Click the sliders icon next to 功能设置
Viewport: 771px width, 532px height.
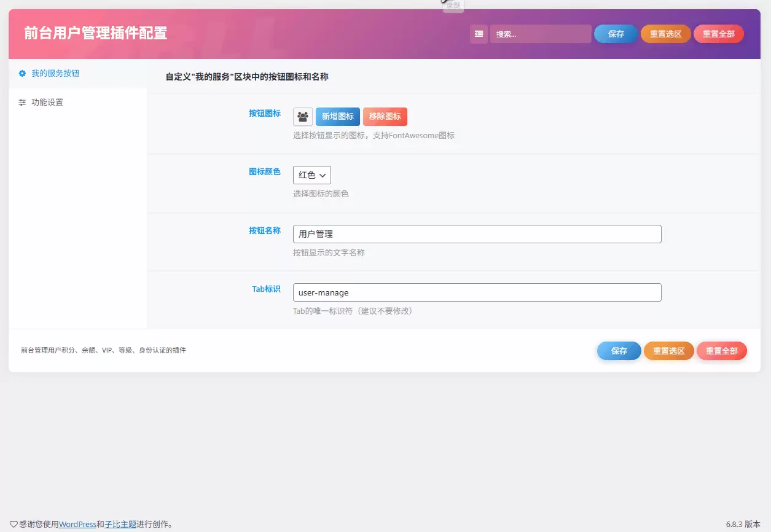[21, 102]
